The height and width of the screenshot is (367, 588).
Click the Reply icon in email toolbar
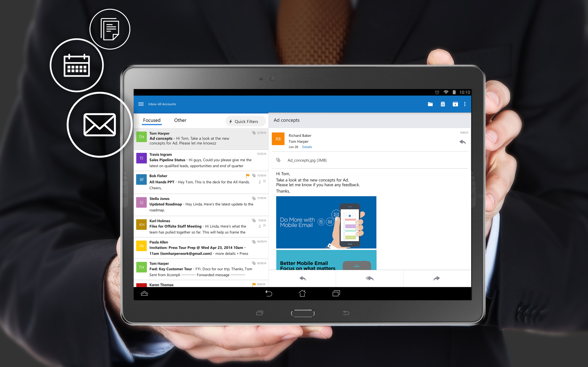(x=303, y=278)
